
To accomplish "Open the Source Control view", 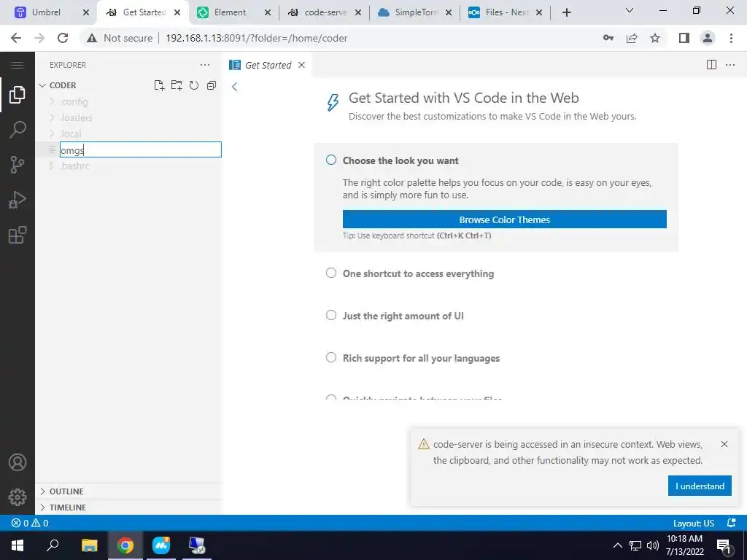I will 18,165.
